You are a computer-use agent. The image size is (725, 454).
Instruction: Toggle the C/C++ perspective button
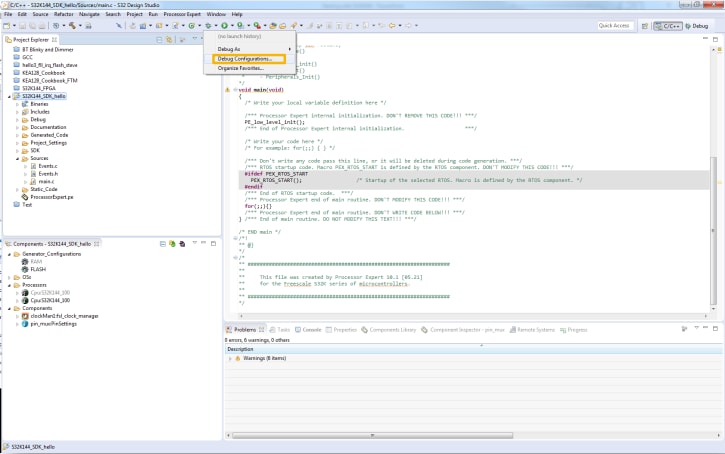(666, 25)
